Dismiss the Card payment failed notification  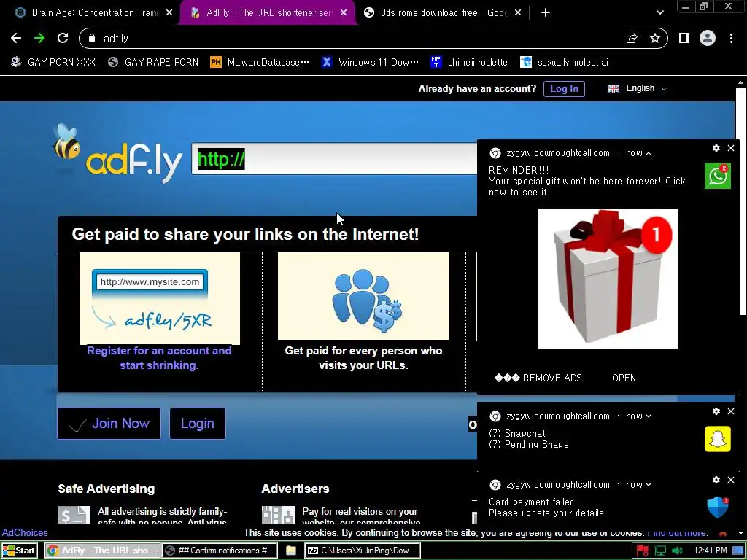pyautogui.click(x=731, y=480)
